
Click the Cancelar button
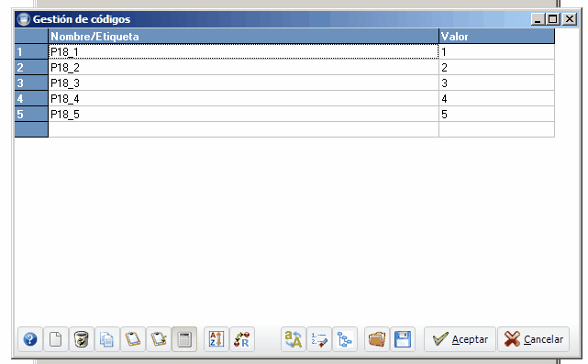tap(534, 339)
